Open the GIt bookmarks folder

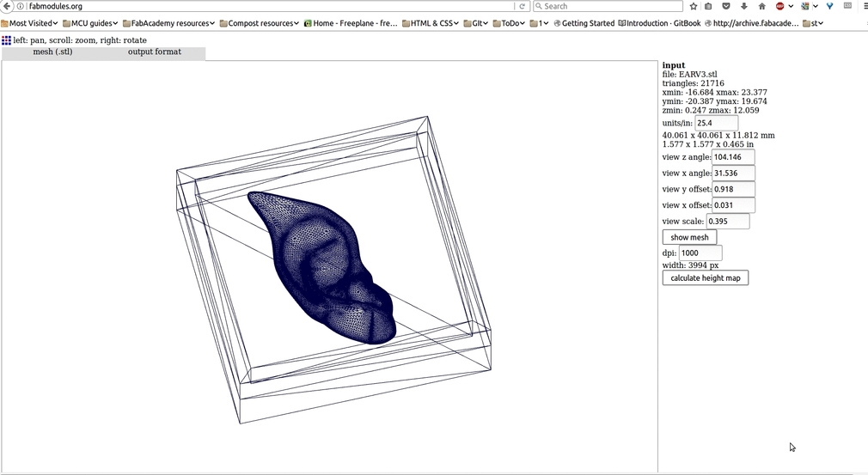476,23
